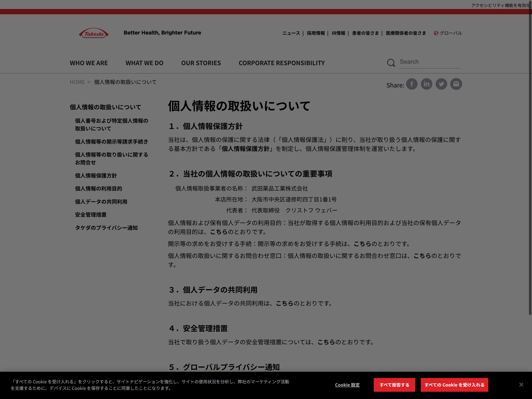
Task: Open 安全管理措置 in sidebar
Action: click(91, 215)
